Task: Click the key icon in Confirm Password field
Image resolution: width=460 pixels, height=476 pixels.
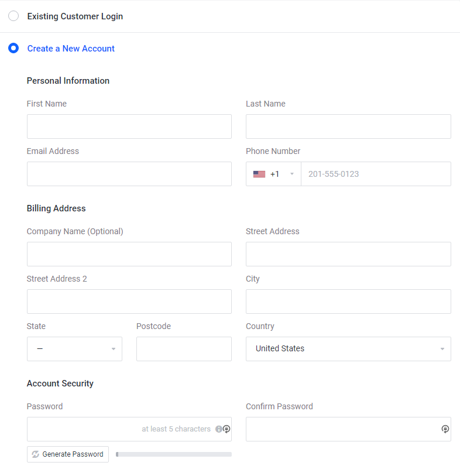Action: 445,429
